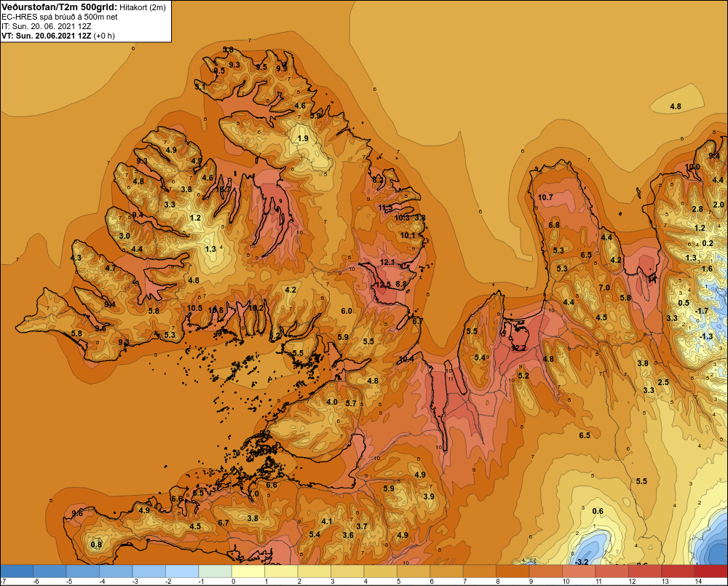Click the 1.6 temperature label
This screenshot has width=728, height=586.
(x=707, y=269)
